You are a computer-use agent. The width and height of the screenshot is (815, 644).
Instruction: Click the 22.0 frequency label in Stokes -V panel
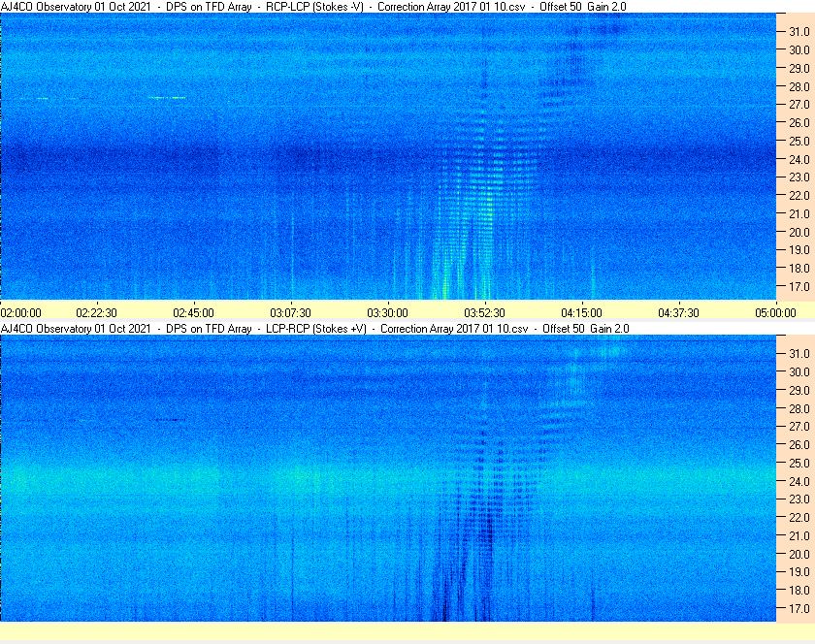(x=799, y=196)
